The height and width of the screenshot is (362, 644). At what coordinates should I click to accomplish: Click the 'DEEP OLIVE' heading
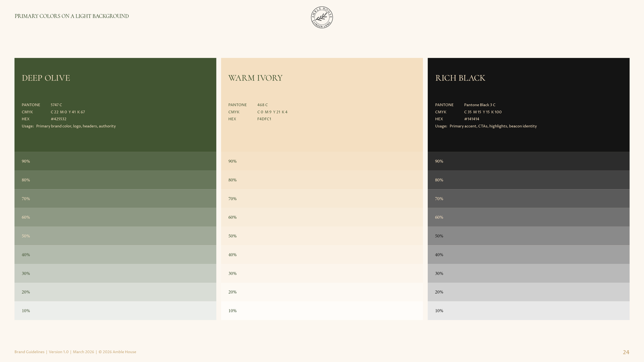(46, 78)
